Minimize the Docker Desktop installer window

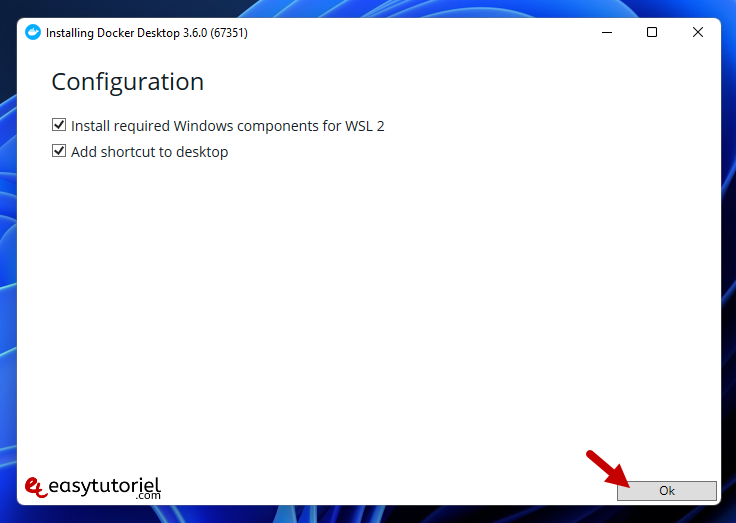tap(607, 32)
